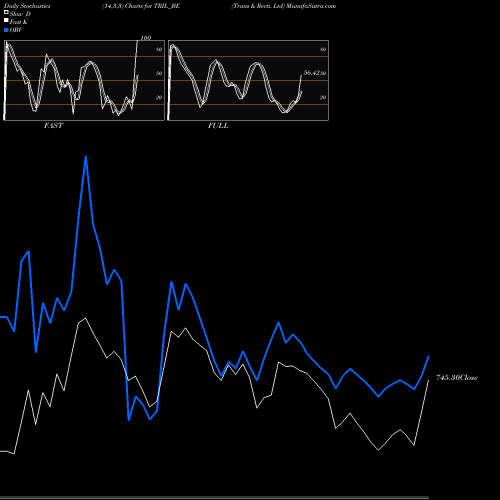Click the '56.42' value in FULL chart
Viewport: 500px width, 500px height.
point(312,73)
